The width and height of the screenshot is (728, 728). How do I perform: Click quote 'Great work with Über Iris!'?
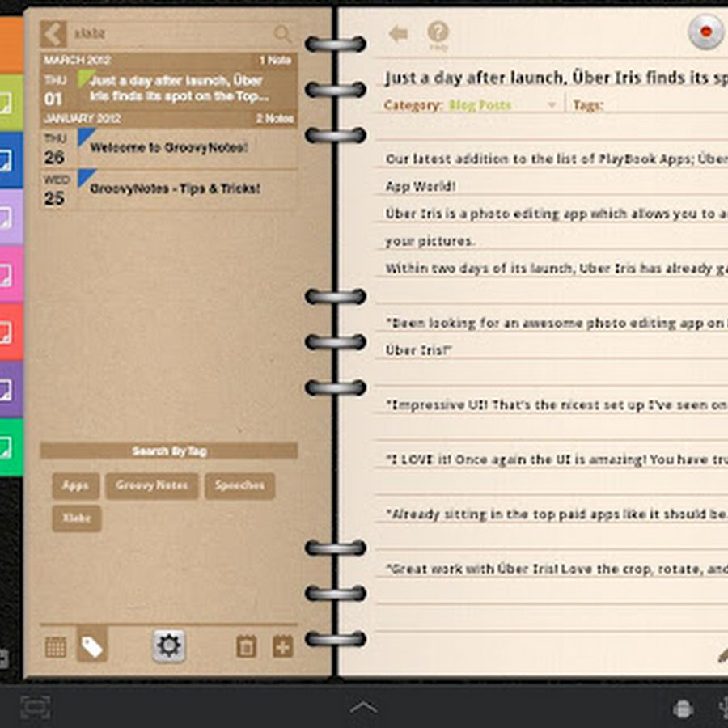coord(557,569)
